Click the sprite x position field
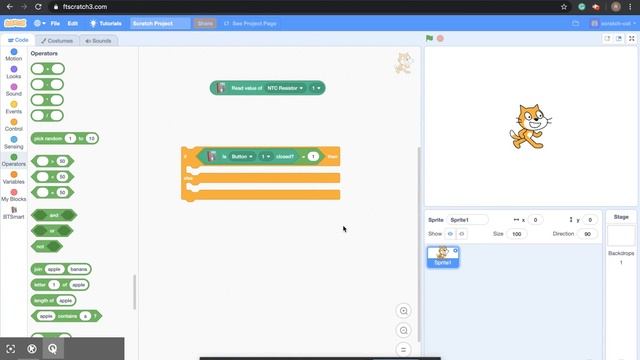This screenshot has width=640, height=360. 535,220
